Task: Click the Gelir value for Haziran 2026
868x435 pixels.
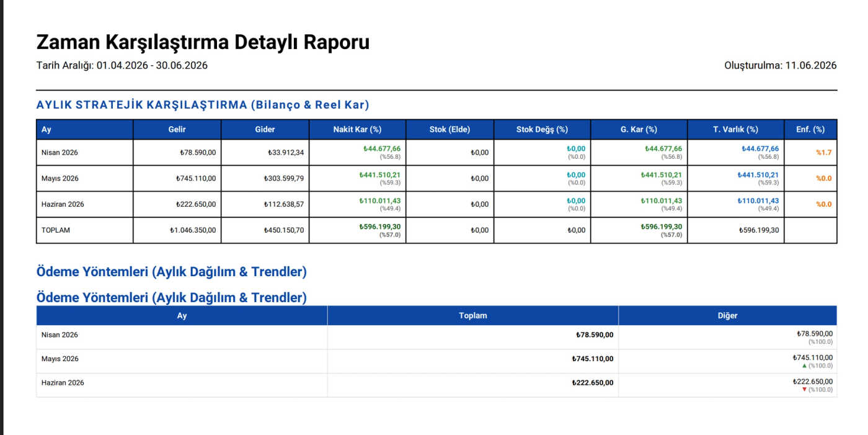Action: pyautogui.click(x=195, y=205)
